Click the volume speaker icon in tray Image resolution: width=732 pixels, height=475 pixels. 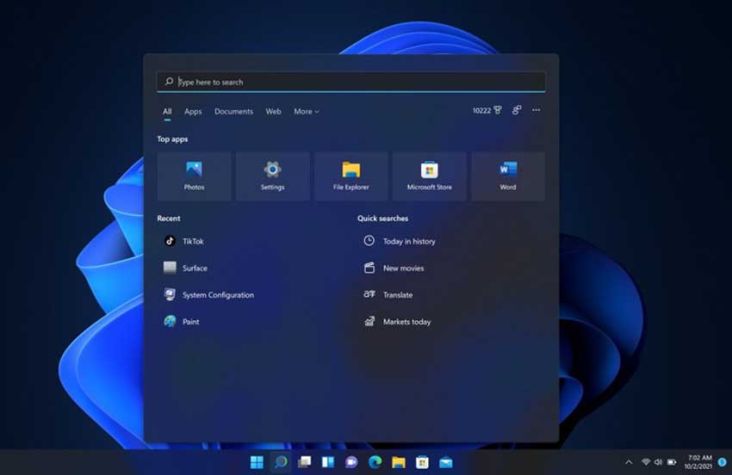(x=658, y=462)
